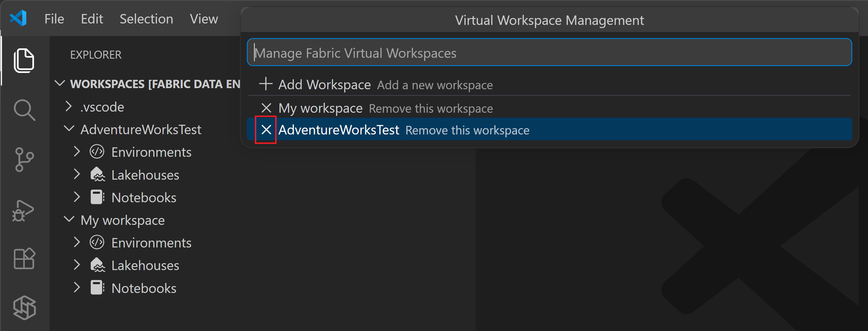The width and height of the screenshot is (868, 331).
Task: Collapse the AdventureWorksTest folder in Explorer
Action: [69, 129]
